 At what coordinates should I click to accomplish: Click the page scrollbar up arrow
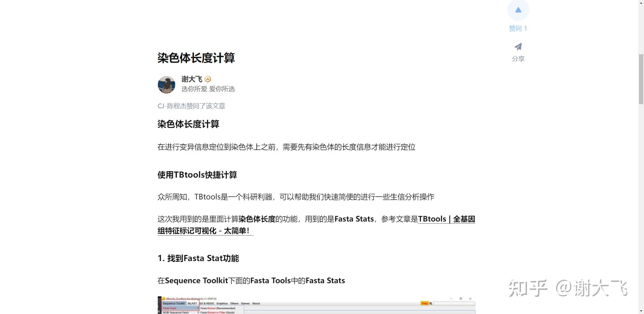point(641,3)
